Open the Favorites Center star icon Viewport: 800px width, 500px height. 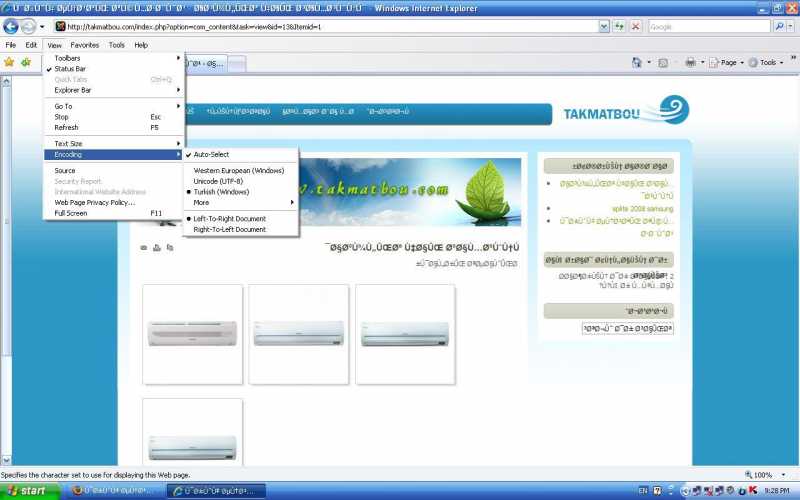coord(9,62)
